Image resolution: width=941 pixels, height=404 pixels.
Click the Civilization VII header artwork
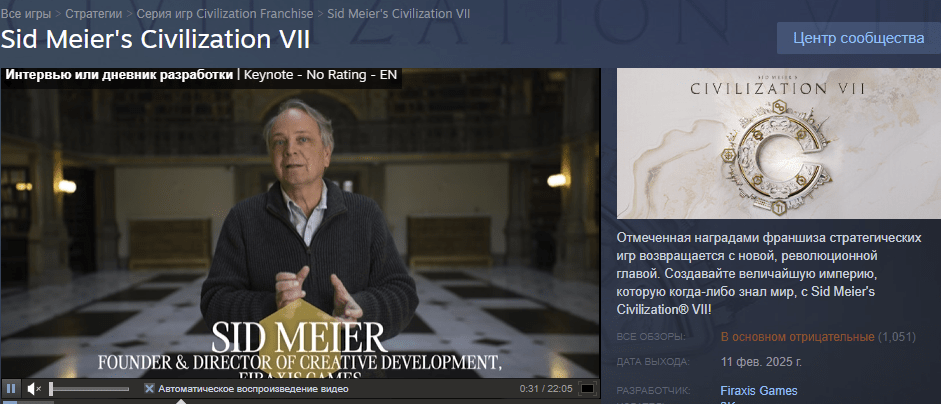[779, 143]
